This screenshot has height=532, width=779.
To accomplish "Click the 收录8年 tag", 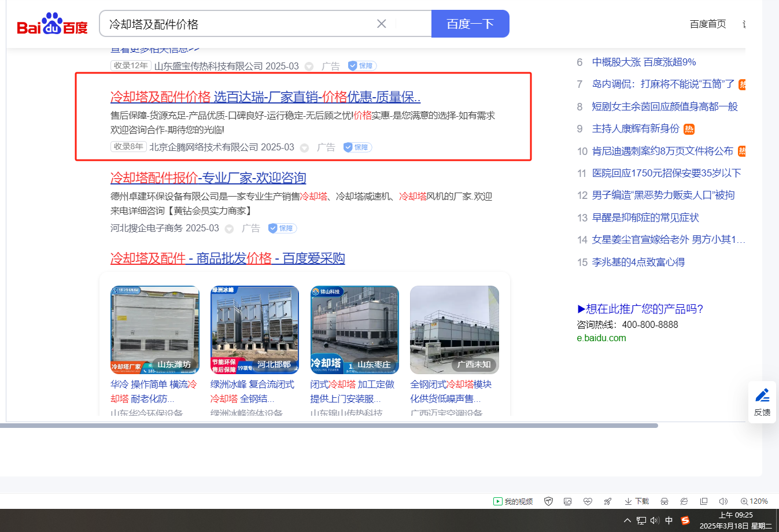I will point(128,146).
